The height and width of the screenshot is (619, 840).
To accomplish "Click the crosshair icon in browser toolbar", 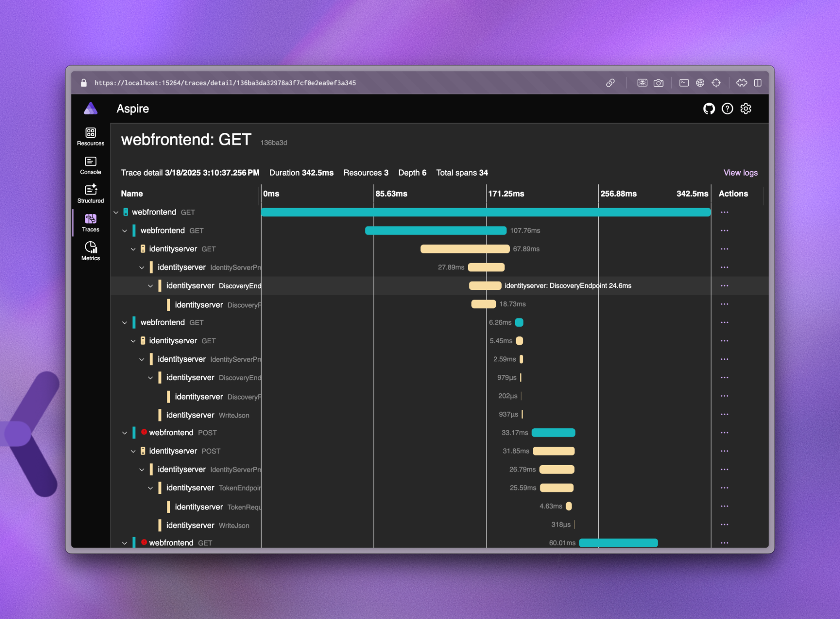I will coord(716,83).
